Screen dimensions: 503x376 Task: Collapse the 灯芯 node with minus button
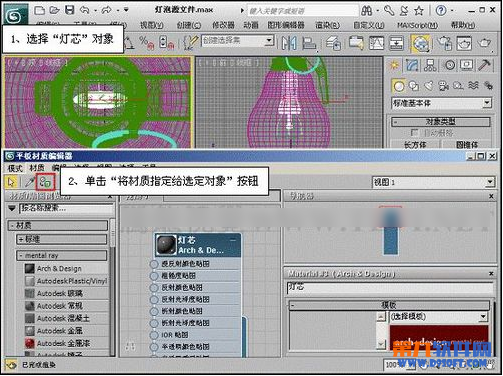pos(233,240)
